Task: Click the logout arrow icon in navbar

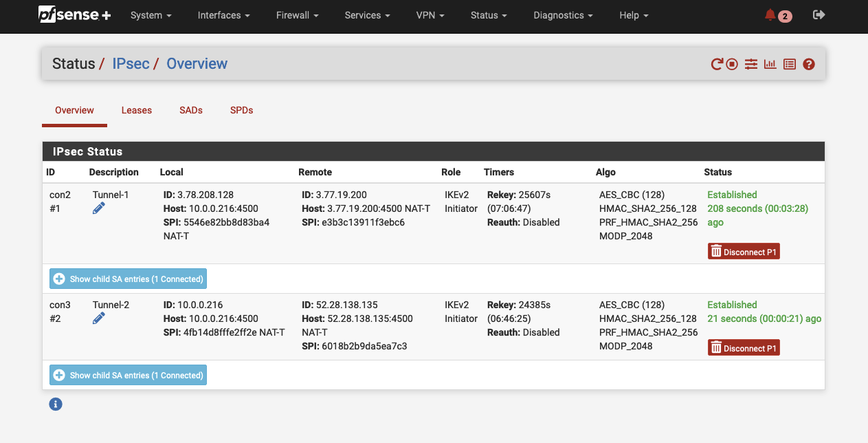Action: 819,15
